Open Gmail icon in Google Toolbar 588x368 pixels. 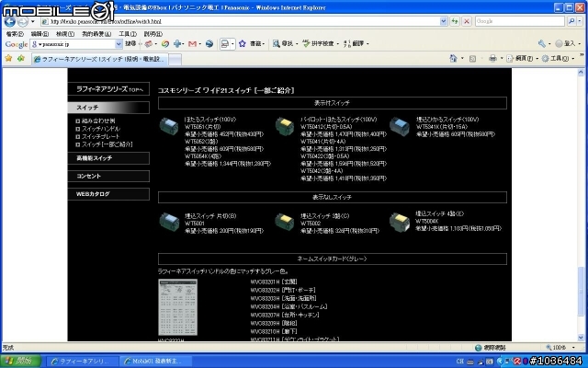(x=192, y=44)
